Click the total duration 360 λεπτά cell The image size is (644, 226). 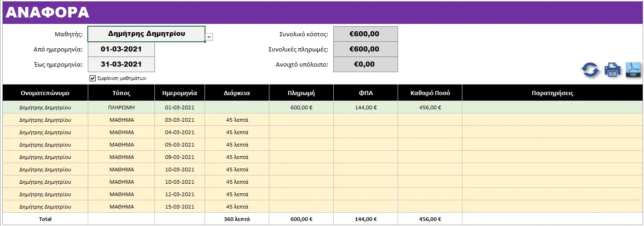[237, 219]
